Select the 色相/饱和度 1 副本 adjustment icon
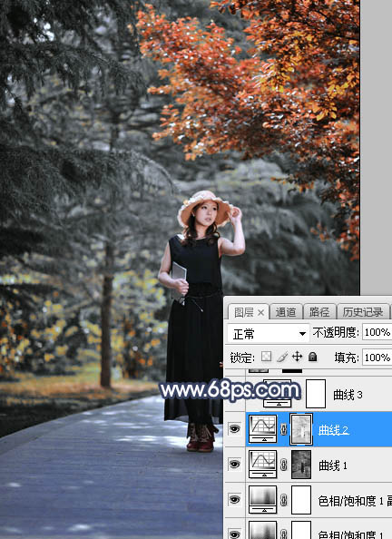This screenshot has width=392, height=539. pyautogui.click(x=263, y=499)
